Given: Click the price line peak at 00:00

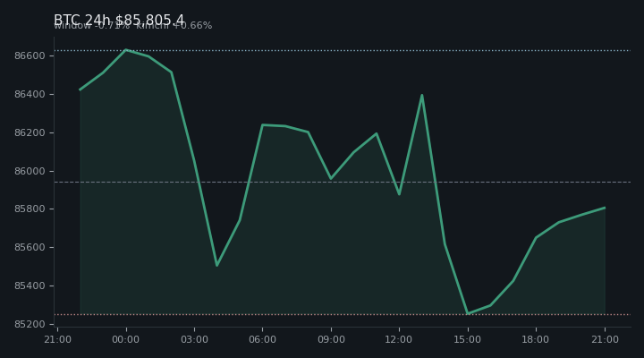Looking at the screenshot, I should pyautogui.click(x=126, y=50).
